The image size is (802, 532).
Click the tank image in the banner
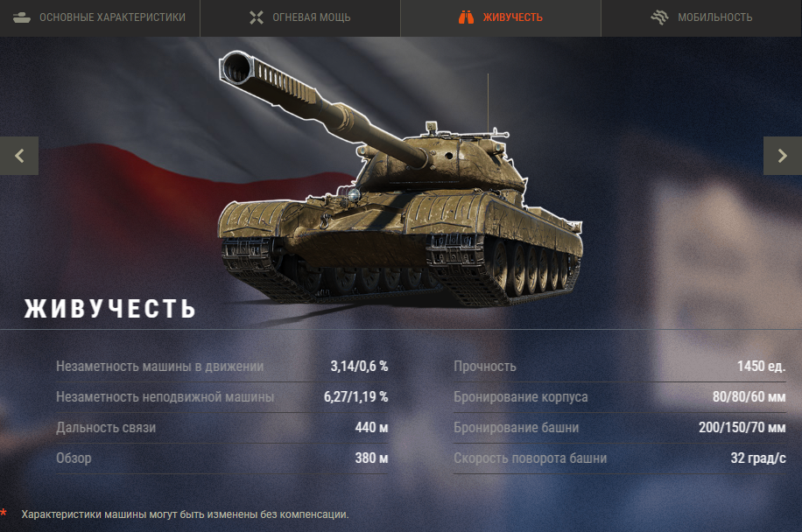[400, 178]
